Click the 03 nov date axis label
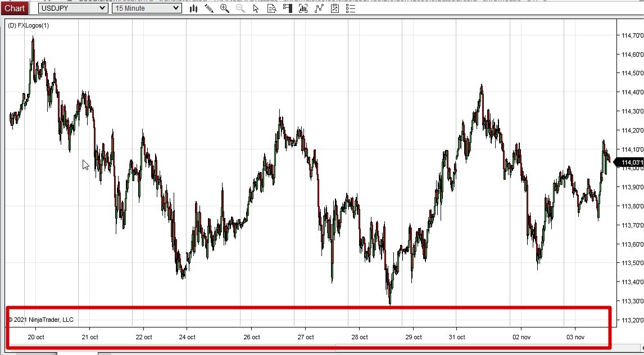 (575, 338)
